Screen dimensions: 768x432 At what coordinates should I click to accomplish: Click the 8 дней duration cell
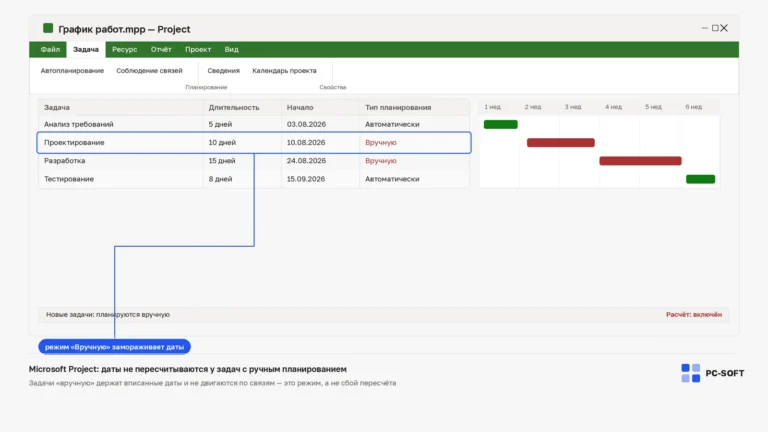(220, 179)
